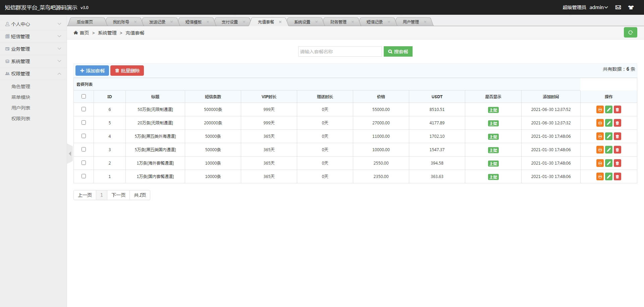The width and height of the screenshot is (644, 307).
Task: Click the theme/skin T-shirt icon top right
Action: coord(631,7)
